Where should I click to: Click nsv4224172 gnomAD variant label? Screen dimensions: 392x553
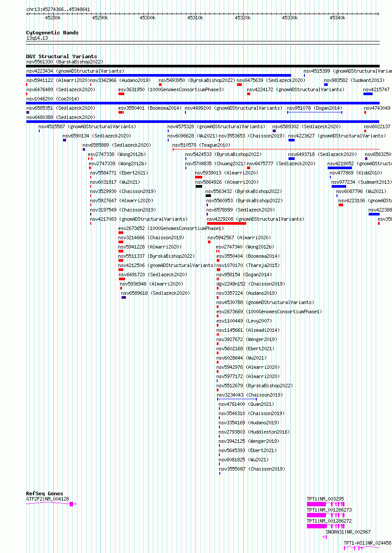coord(296,89)
